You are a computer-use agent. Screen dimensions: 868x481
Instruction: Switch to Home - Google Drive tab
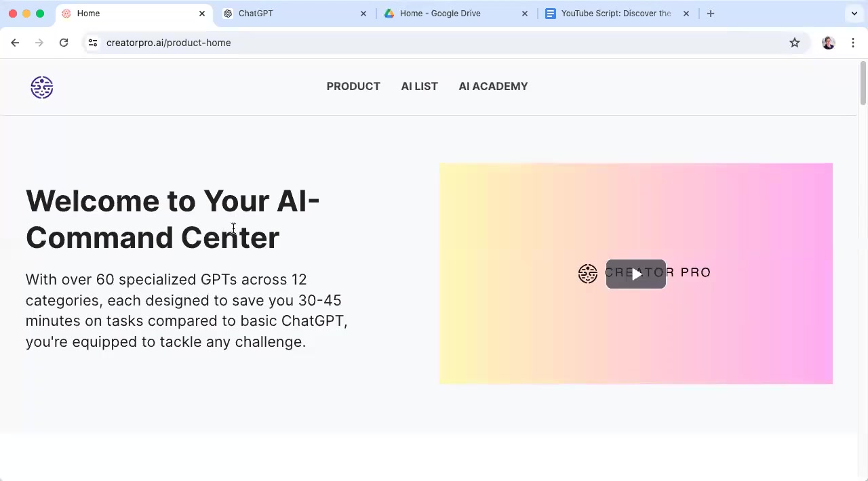456,14
